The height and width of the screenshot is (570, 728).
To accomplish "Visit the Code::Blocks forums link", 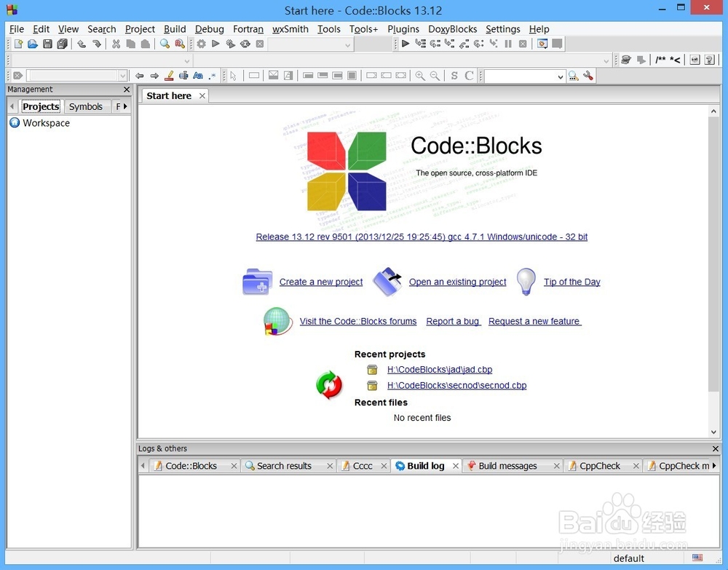I will 358,321.
